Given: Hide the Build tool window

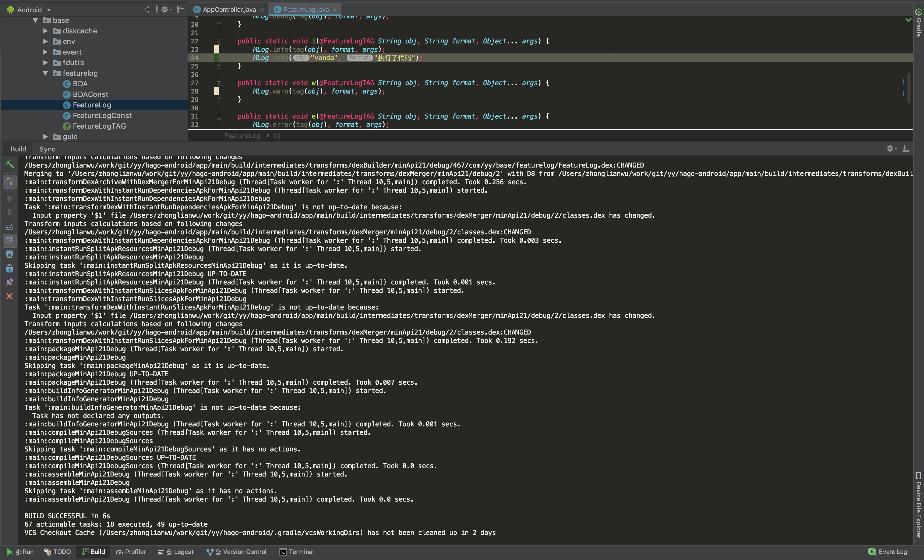Looking at the screenshot, I should coord(905,149).
